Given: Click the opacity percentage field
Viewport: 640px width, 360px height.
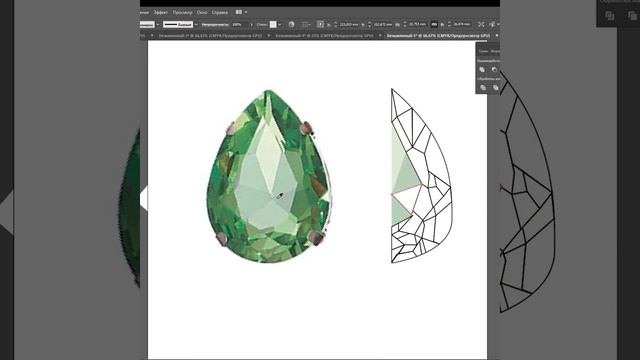Looking at the screenshot, I should (x=240, y=24).
